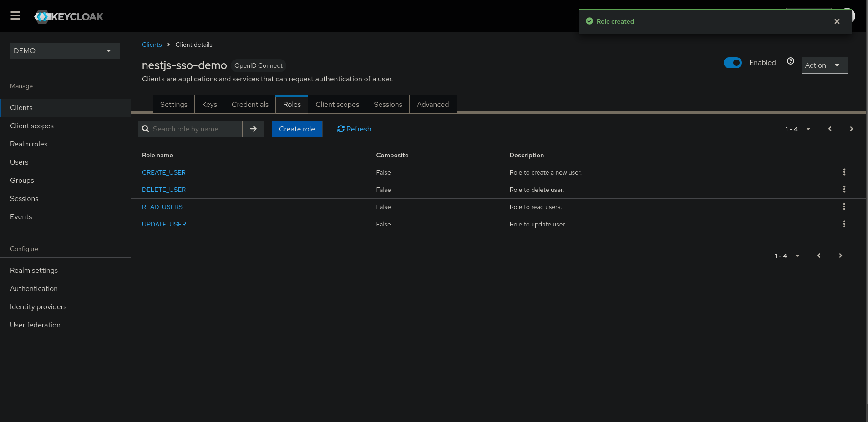868x422 pixels.
Task: Open the Sessions tab
Action: click(x=388, y=105)
